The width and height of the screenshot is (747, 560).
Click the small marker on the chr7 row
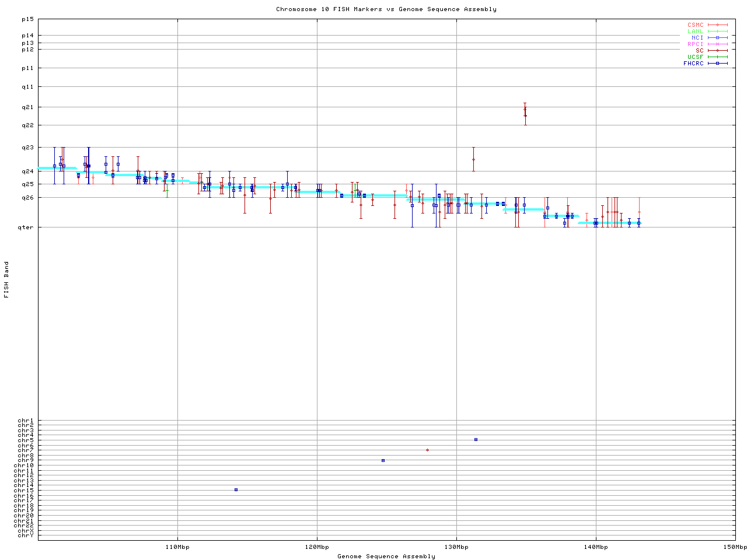pos(427,450)
